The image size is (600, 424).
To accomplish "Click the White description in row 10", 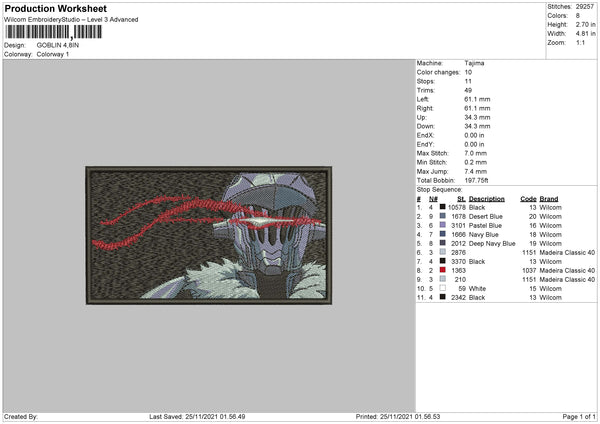I will click(477, 289).
